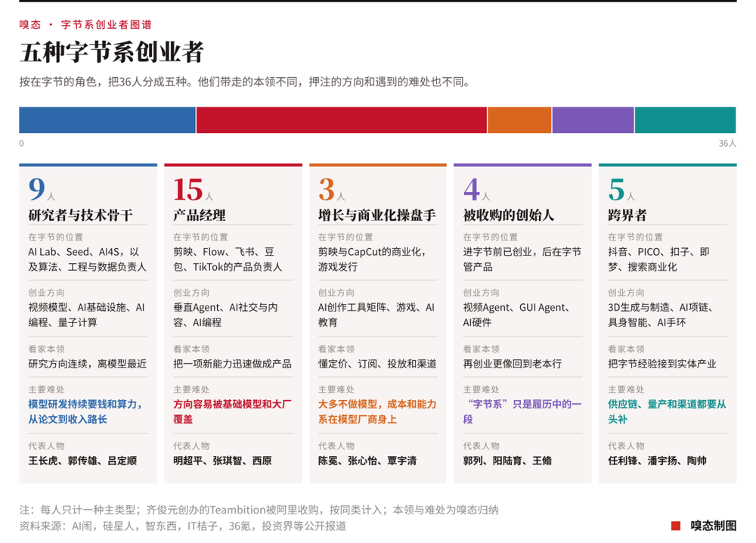Click the names 任利锋、潘宇扬、陶帅
This screenshot has width=756, height=543.
pos(657,461)
